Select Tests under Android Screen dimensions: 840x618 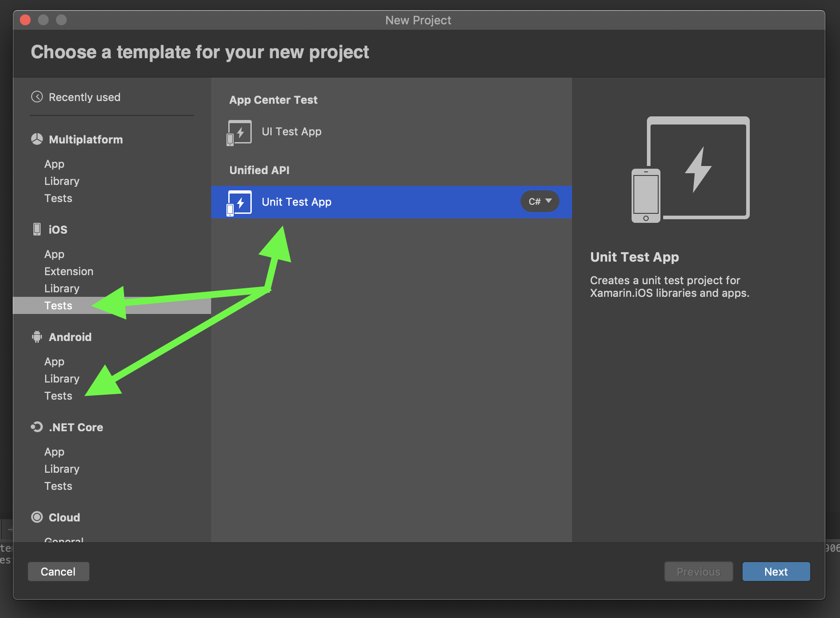pyautogui.click(x=58, y=396)
